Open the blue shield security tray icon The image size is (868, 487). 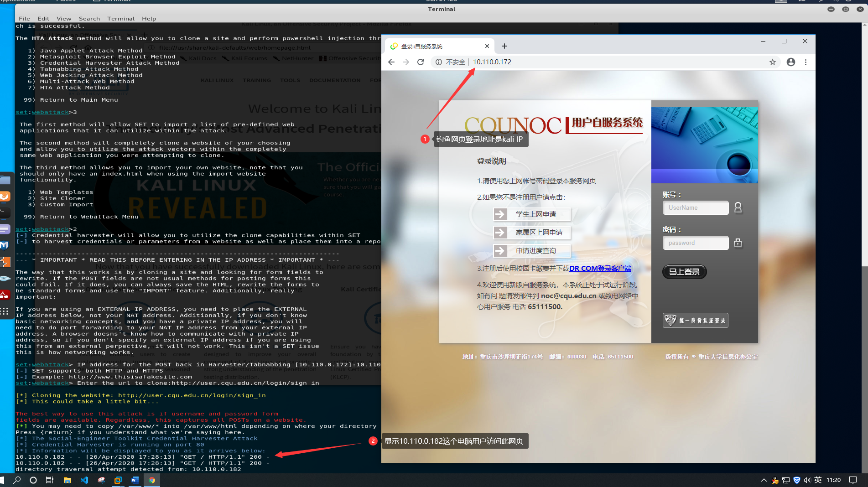point(797,480)
